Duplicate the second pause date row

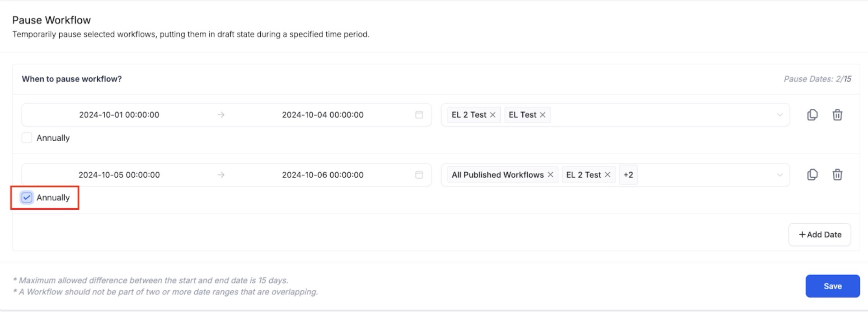click(812, 175)
